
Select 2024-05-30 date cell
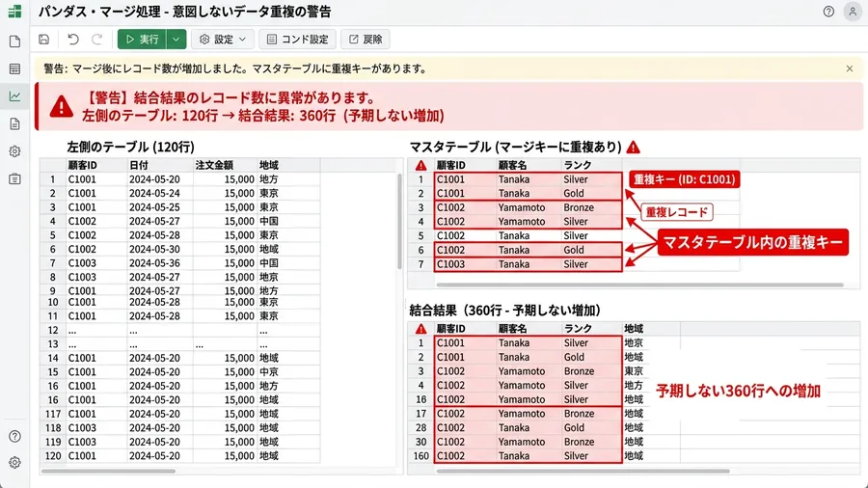tap(160, 249)
